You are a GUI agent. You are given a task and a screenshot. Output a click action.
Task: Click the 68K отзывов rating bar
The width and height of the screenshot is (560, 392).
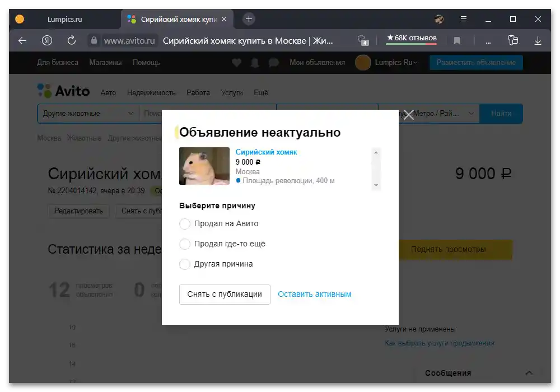pos(412,39)
